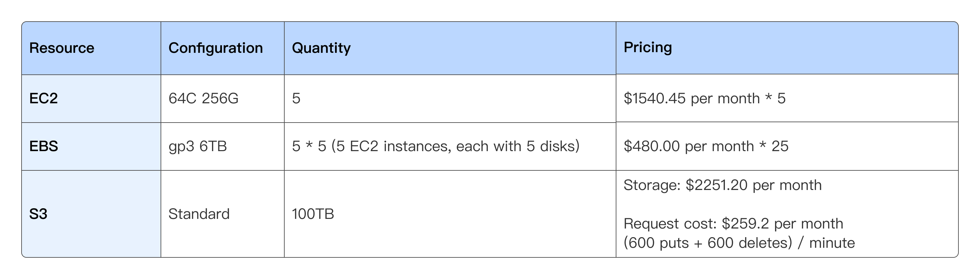Click the EBS resource cell
This screenshot has width=980, height=279.
pos(43,146)
